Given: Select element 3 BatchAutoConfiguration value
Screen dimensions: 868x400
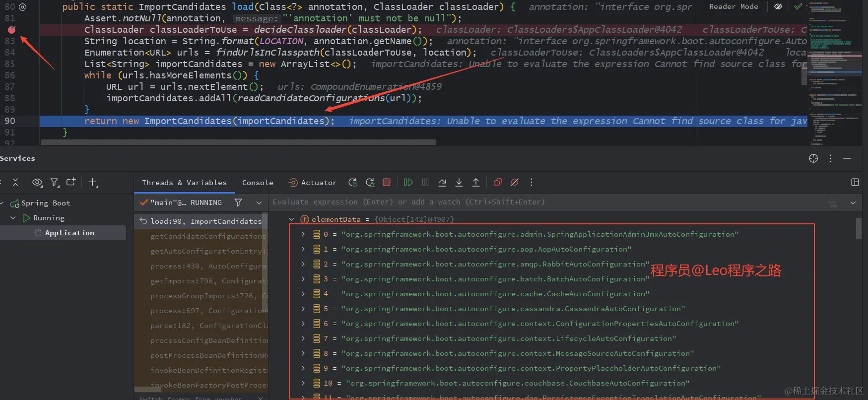Looking at the screenshot, I should pos(495,279).
